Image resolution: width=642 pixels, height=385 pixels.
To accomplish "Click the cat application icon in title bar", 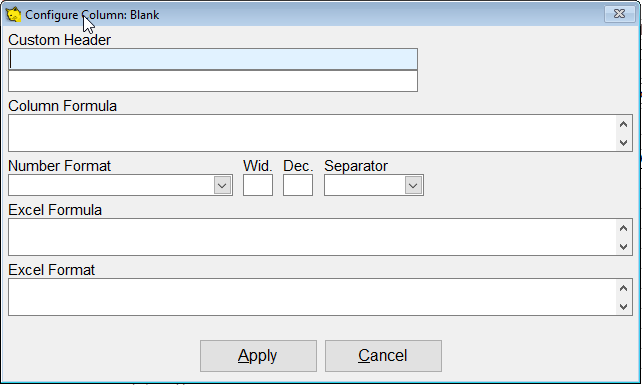I will pyautogui.click(x=13, y=14).
